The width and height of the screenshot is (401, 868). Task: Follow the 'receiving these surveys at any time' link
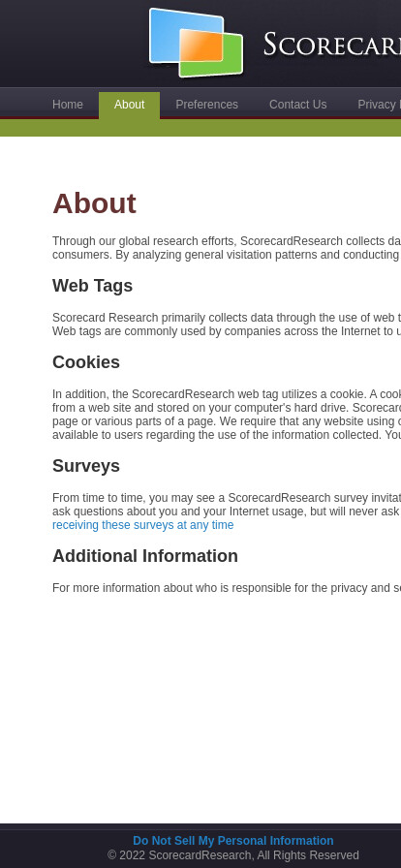click(143, 525)
